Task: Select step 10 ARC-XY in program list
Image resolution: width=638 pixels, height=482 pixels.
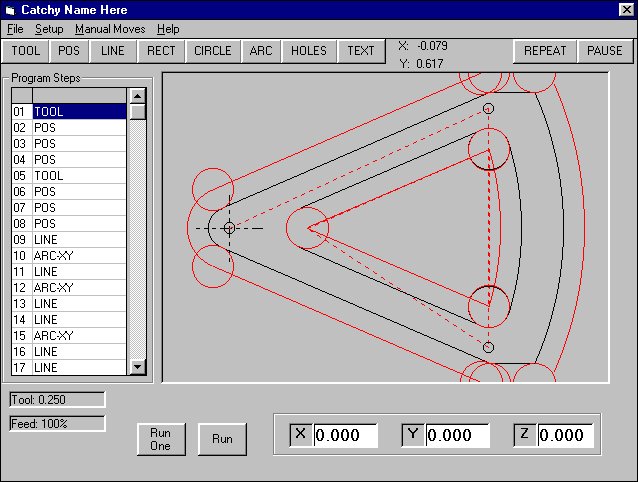Action: click(78, 256)
